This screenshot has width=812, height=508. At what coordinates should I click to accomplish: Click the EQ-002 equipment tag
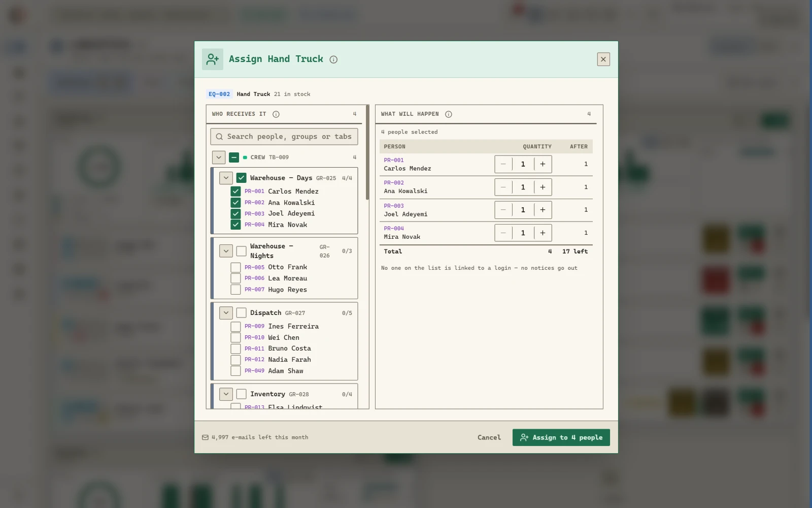[x=219, y=94]
